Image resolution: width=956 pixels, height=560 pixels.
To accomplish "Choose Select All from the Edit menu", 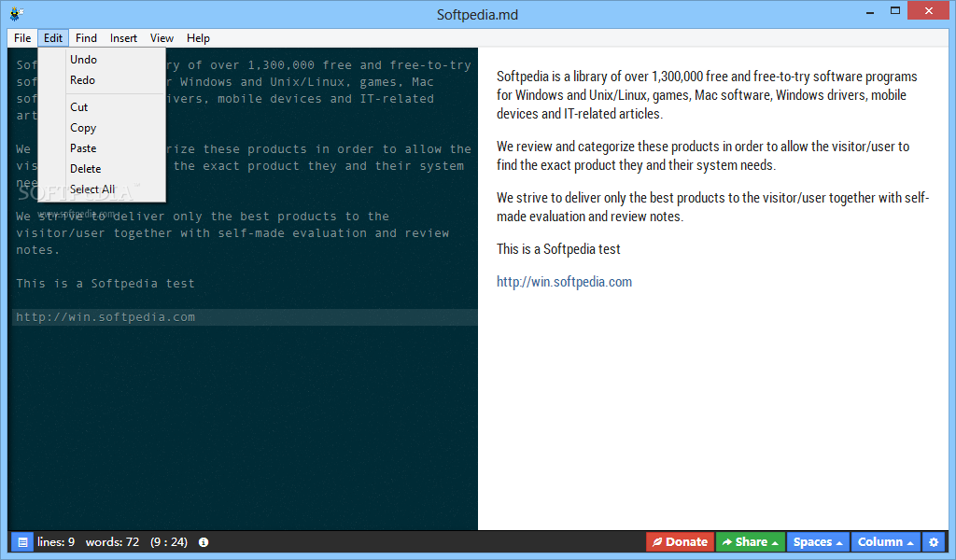I will [x=102, y=189].
